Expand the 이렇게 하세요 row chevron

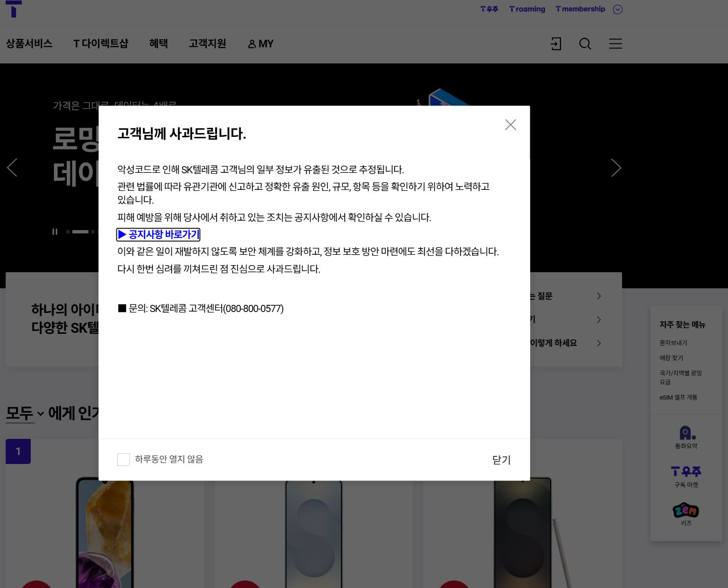598,343
